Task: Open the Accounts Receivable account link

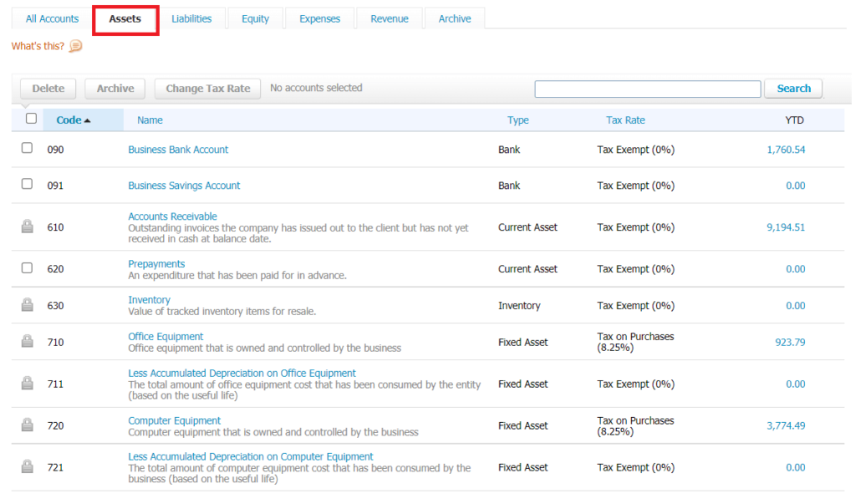Action: pyautogui.click(x=172, y=216)
